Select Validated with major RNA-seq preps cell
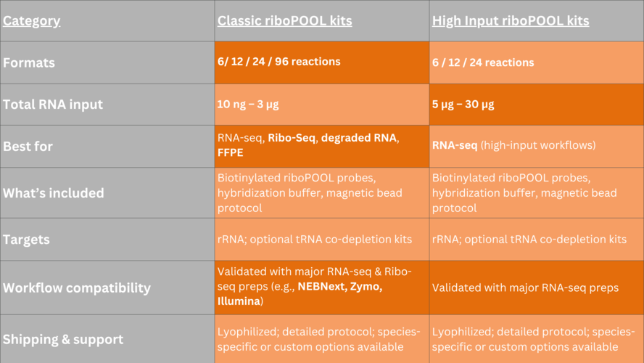Image resolution: width=644 pixels, height=363 pixels. click(x=537, y=287)
